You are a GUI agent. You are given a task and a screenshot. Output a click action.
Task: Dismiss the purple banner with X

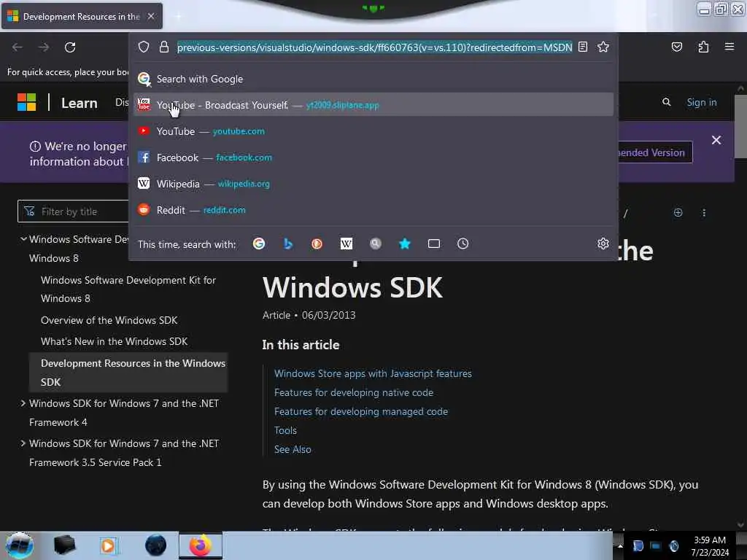716,140
